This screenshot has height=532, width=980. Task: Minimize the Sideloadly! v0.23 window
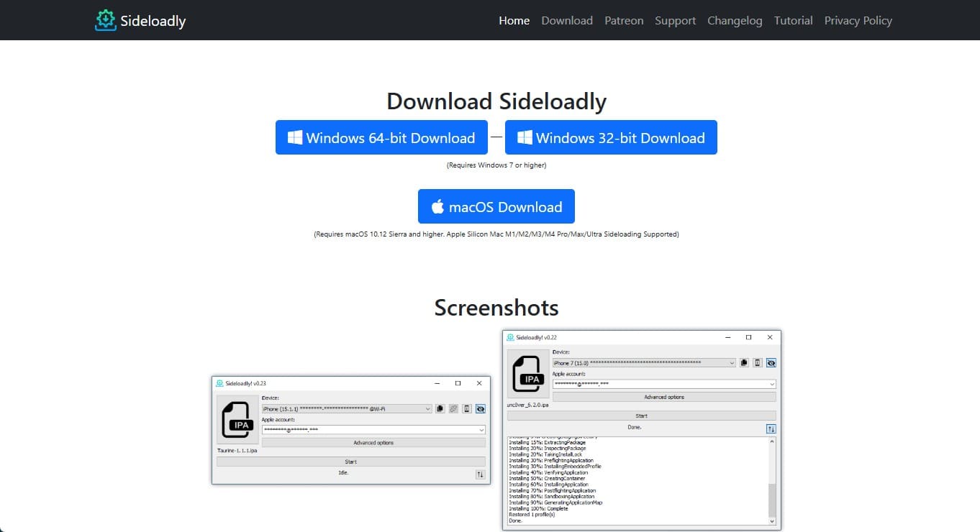437,383
